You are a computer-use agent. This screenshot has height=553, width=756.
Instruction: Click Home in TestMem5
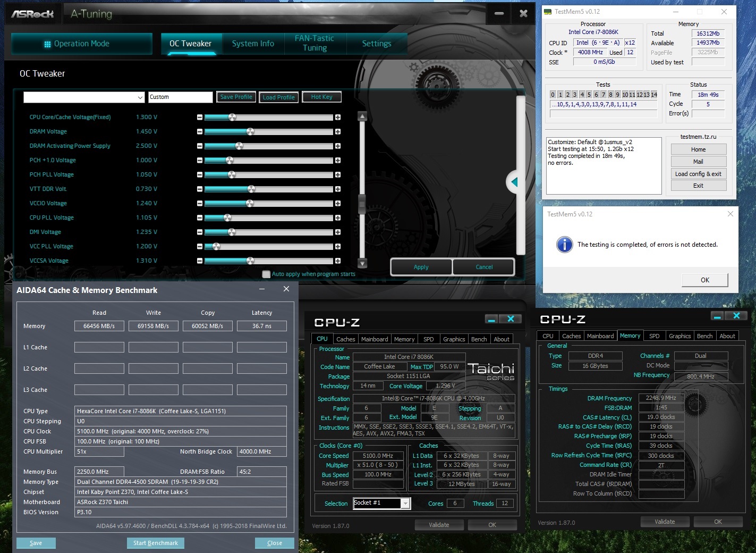(x=698, y=149)
